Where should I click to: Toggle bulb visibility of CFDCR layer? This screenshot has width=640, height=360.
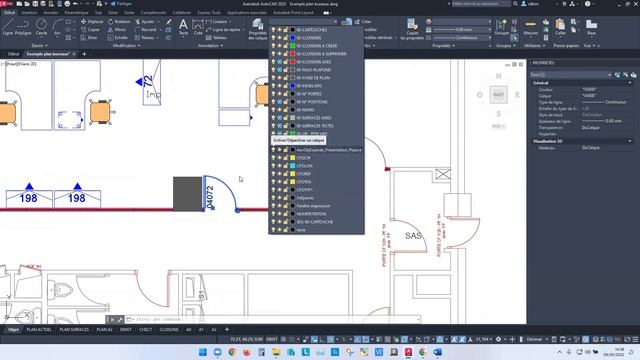point(273,158)
